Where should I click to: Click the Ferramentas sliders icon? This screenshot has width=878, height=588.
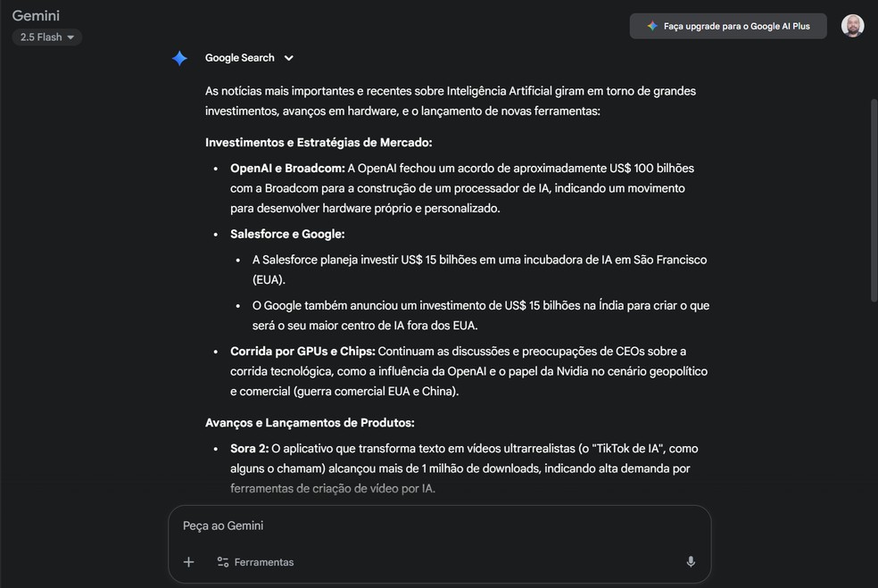221,562
